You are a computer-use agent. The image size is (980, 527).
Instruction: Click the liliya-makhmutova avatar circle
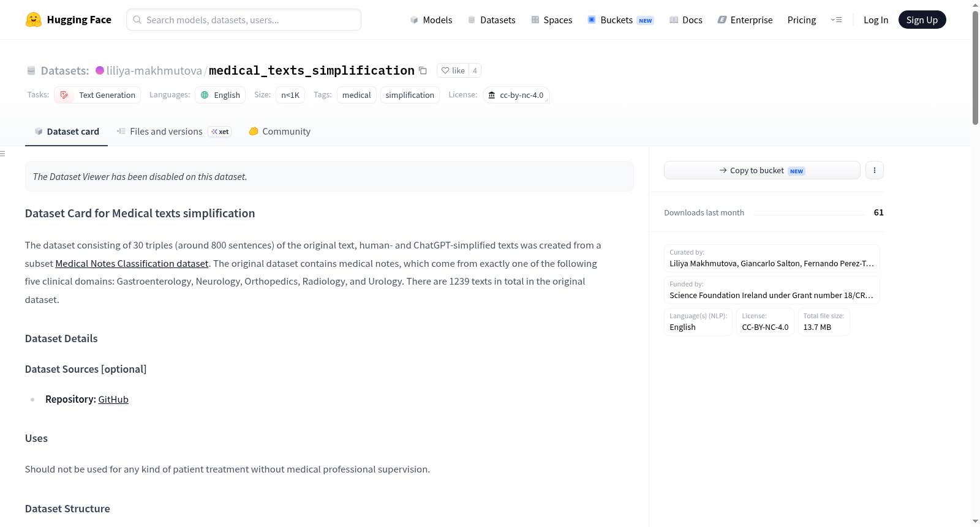[100, 70]
